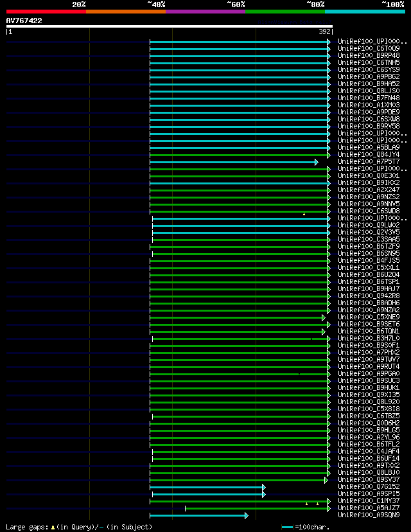
Task: Select the UniRef100_B9HAJ7 label
Action: pyautogui.click(x=369, y=288)
